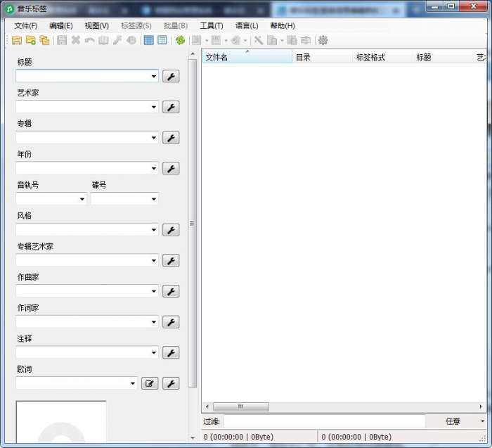
Task: Click the green refresh toolbar icon
Action: click(180, 40)
